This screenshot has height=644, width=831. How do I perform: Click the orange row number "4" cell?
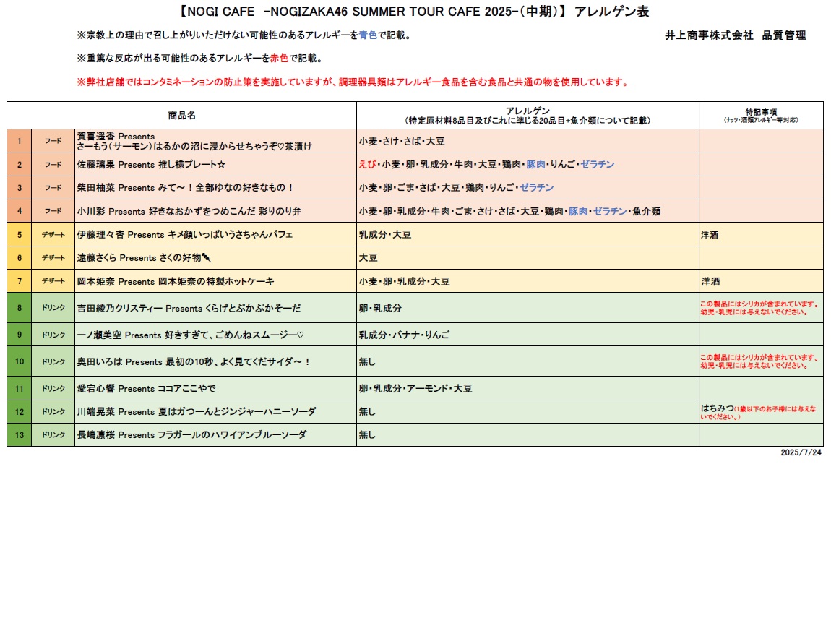click(x=19, y=211)
